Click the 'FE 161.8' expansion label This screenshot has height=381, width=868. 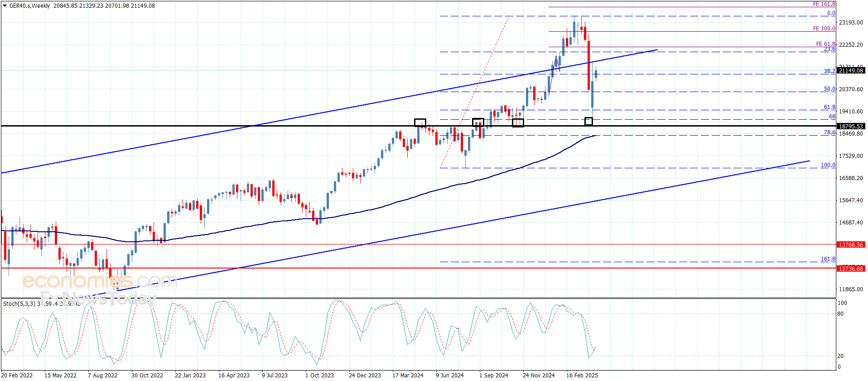pyautogui.click(x=824, y=4)
